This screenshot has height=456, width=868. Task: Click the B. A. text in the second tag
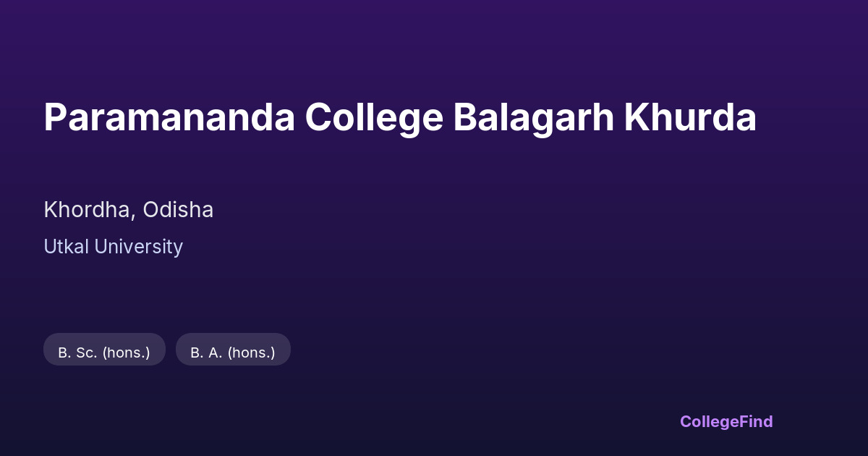click(207, 352)
